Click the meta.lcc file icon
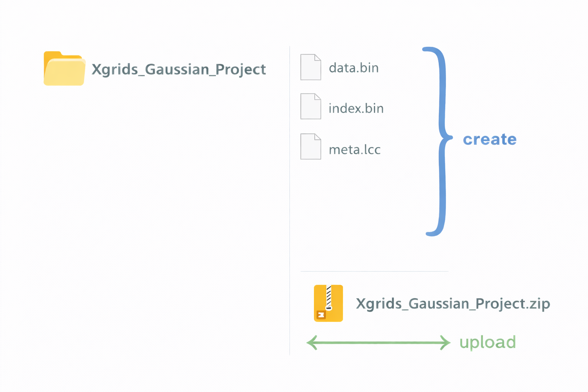Viewport: 588px width, 392px height. point(310,147)
